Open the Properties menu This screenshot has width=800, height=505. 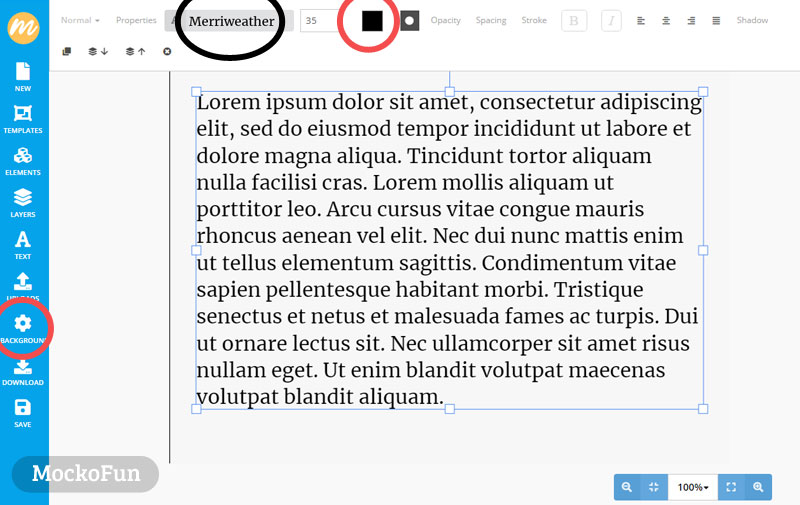click(x=136, y=20)
